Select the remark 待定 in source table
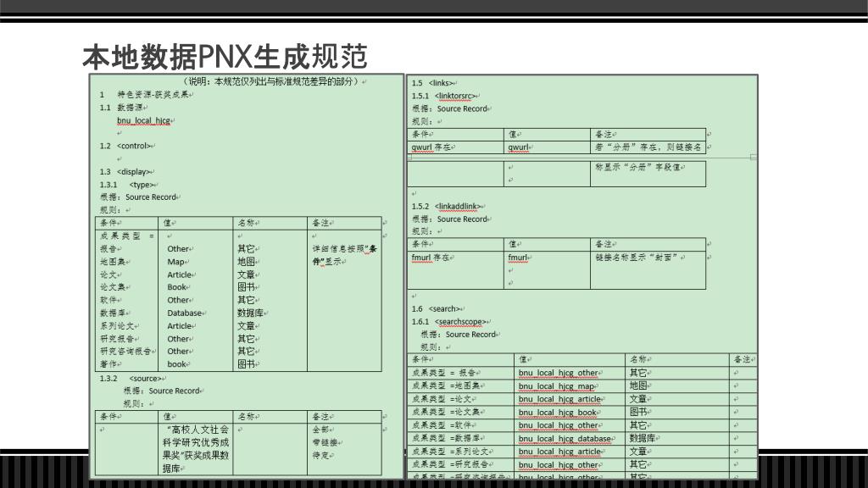Viewport: 868px width, 488px height. pos(321,455)
